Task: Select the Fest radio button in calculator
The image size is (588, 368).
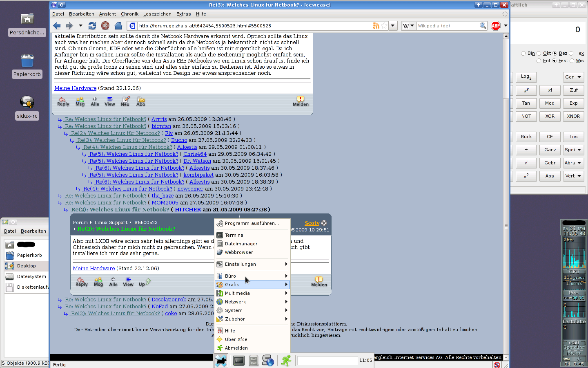Action: pos(555,61)
